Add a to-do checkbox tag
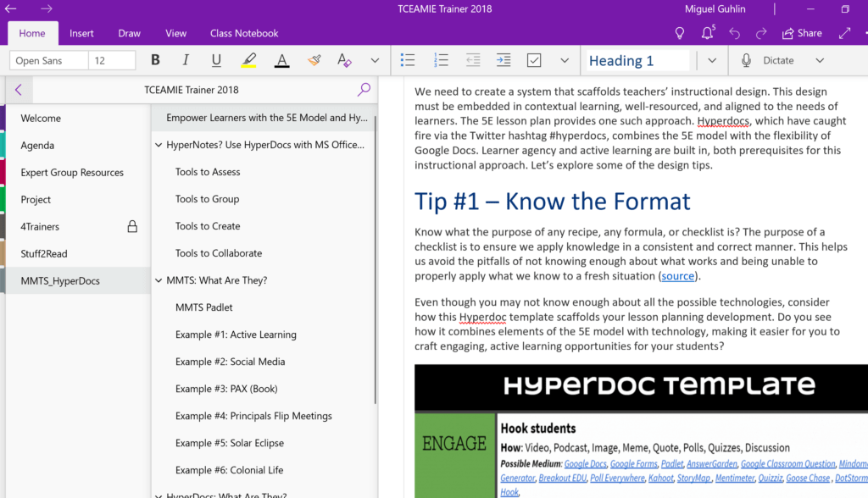Viewport: 868px width, 498px height. [x=534, y=60]
